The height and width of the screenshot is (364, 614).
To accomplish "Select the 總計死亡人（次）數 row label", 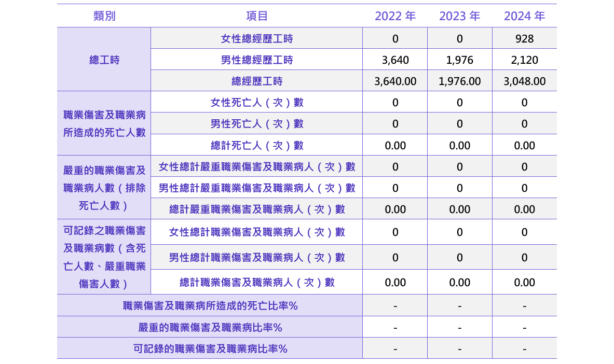I will [256, 145].
